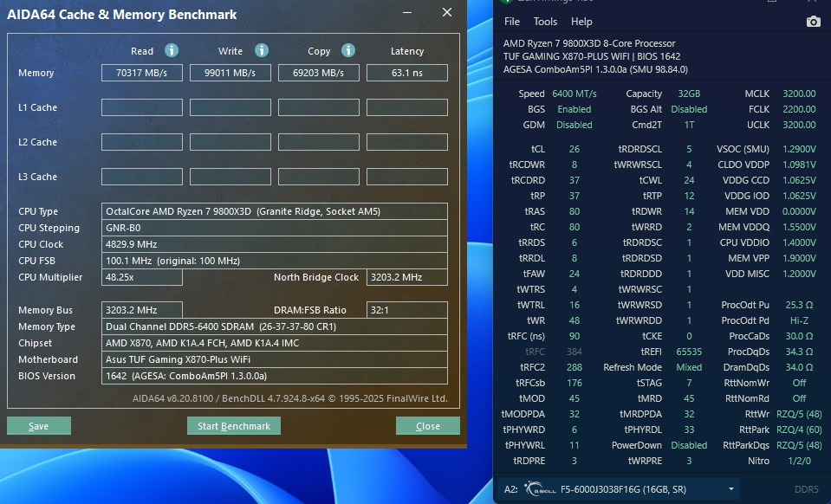This screenshot has height=504, width=831.
Task: Minimize the AIDA64 benchmark window
Action: (407, 12)
